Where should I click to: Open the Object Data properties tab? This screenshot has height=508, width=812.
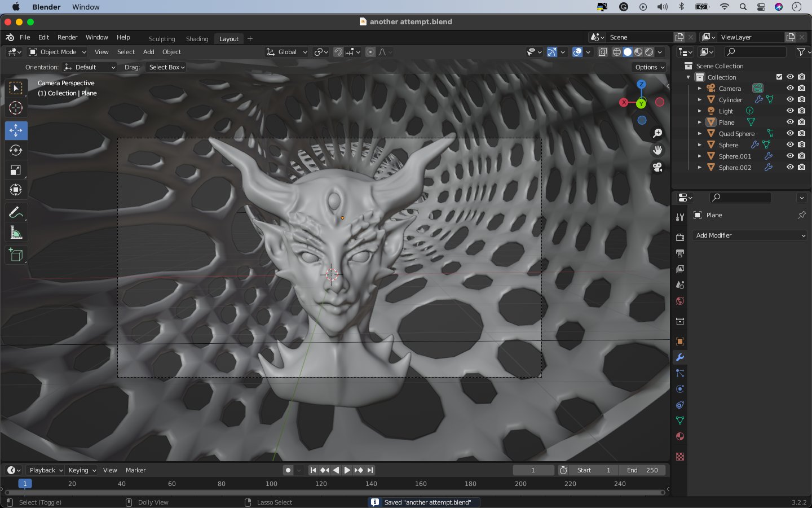coord(680,421)
